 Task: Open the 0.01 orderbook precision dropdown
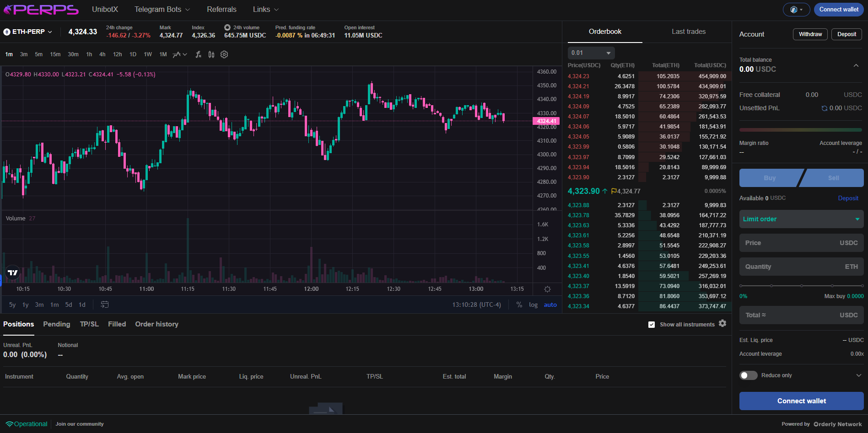point(591,53)
